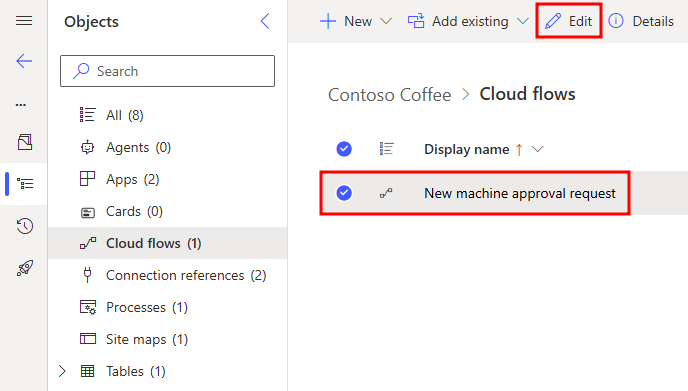Open the History icon in left rail
Screen dimensions: 688x391
pyautogui.click(x=25, y=226)
